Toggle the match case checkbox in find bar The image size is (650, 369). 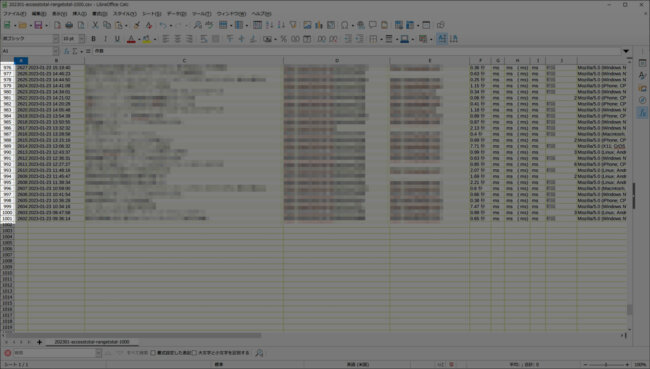point(194,353)
